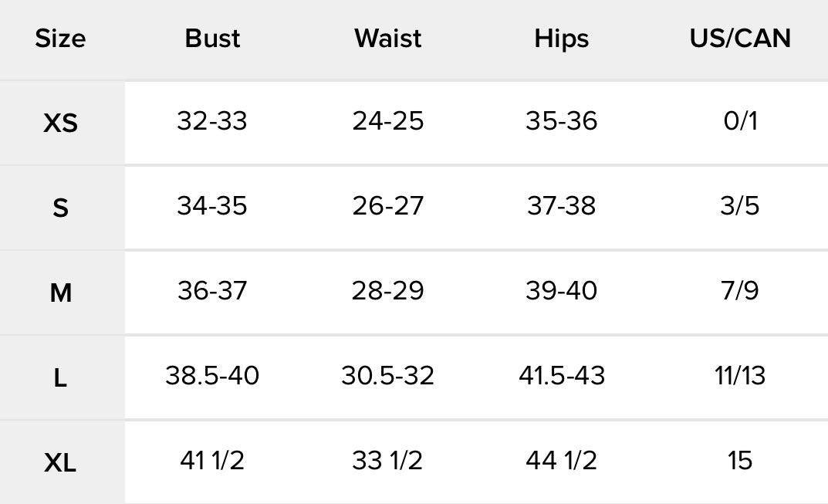The image size is (828, 504).
Task: Select the XL size row label
Action: click(60, 463)
